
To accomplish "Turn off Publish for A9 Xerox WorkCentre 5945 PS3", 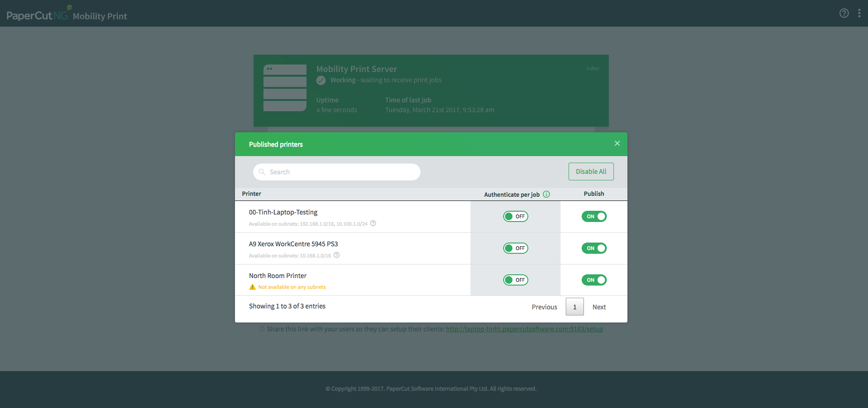I will [x=594, y=248].
